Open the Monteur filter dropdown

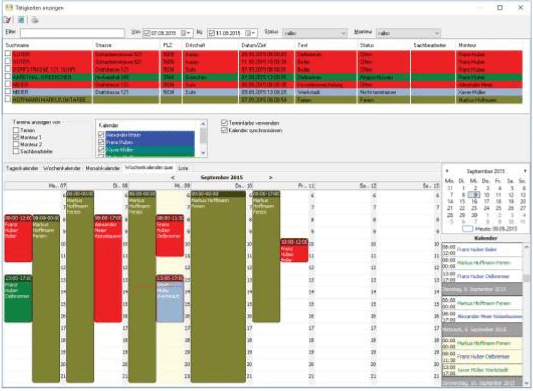click(436, 33)
